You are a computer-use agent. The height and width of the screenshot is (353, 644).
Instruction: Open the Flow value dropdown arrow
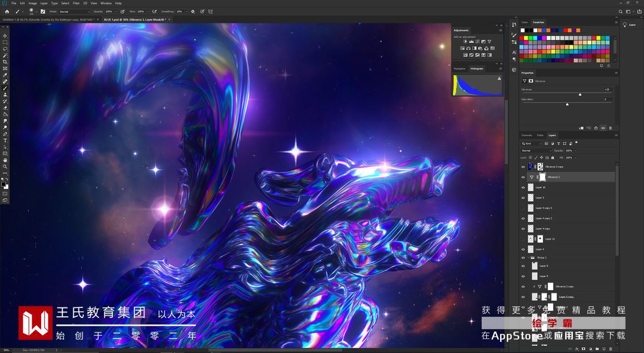(147, 12)
